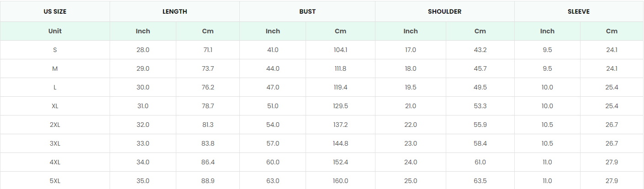Image resolution: width=644 pixels, height=189 pixels.
Task: Click the 160.0 bust cm cell
Action: tap(340, 181)
